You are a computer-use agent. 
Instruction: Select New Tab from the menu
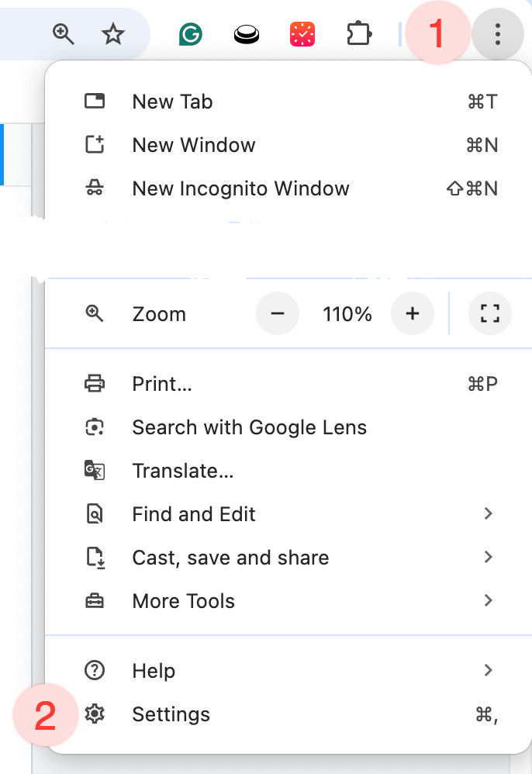(172, 102)
